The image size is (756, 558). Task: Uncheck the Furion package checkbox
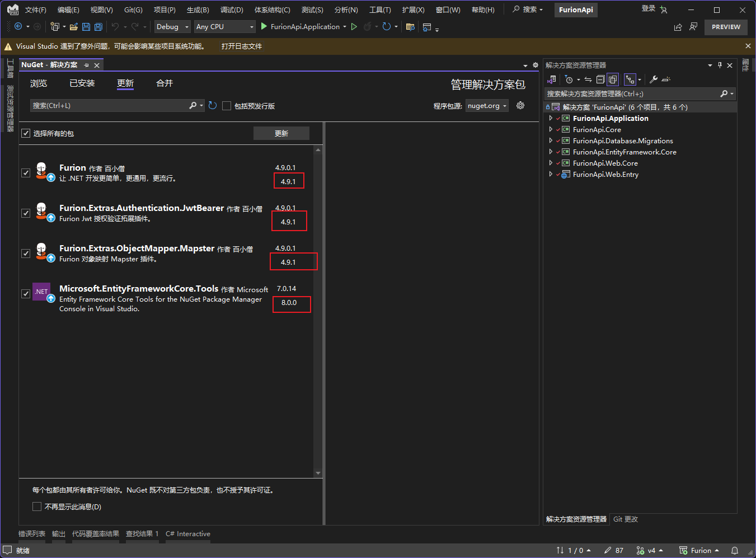pos(26,173)
